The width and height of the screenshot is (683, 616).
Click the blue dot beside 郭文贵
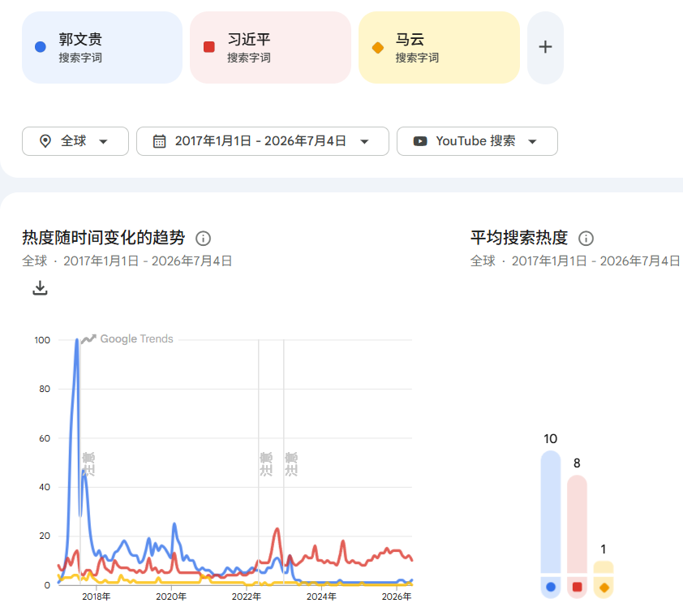pyautogui.click(x=41, y=46)
